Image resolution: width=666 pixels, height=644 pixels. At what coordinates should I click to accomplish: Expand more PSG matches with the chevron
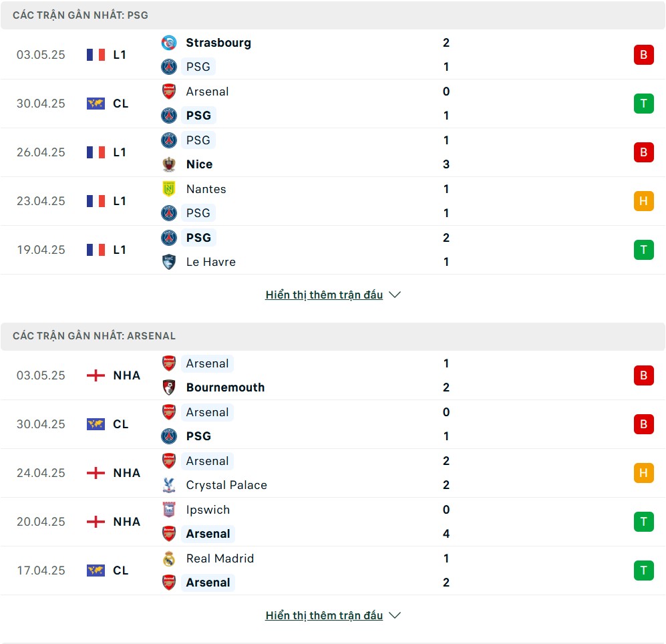click(395, 295)
